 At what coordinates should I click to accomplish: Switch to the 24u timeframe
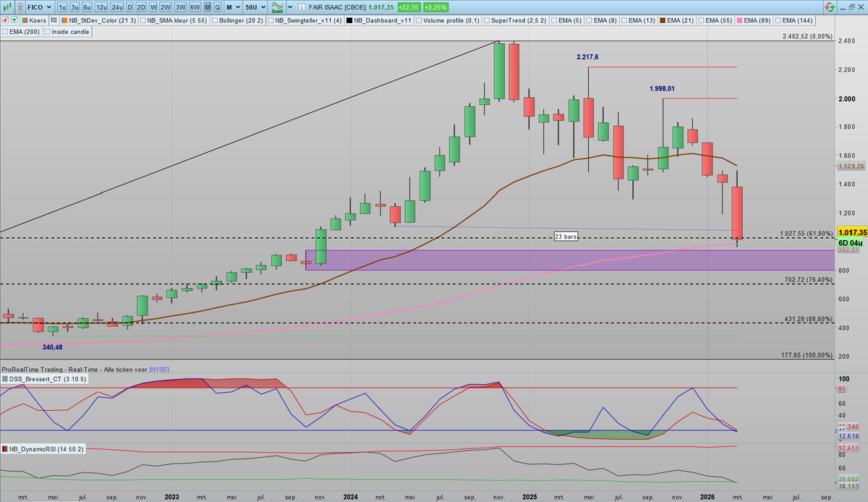pyautogui.click(x=117, y=7)
